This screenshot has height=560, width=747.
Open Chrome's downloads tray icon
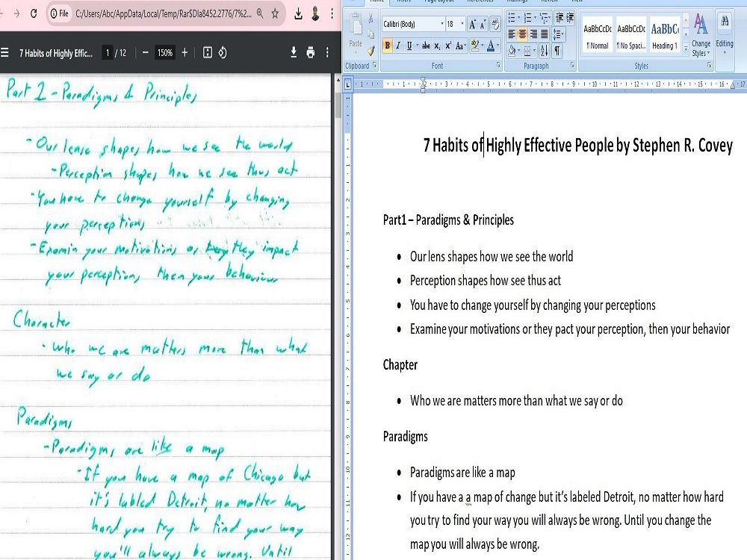pos(298,13)
